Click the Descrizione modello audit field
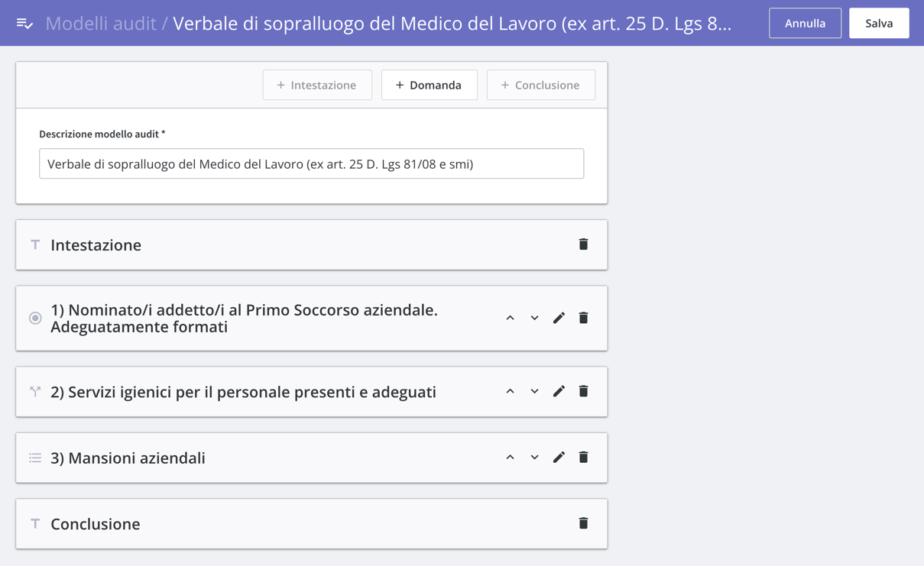The height and width of the screenshot is (566, 924). click(311, 163)
